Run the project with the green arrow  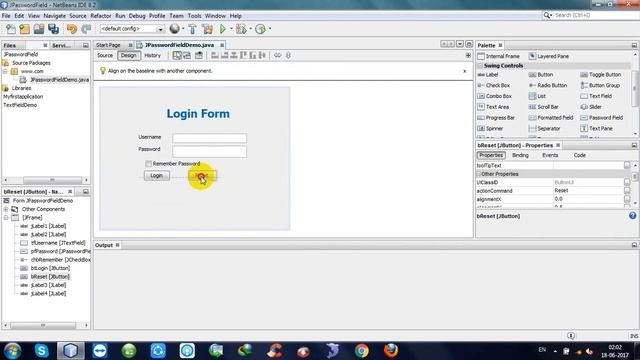(x=223, y=29)
